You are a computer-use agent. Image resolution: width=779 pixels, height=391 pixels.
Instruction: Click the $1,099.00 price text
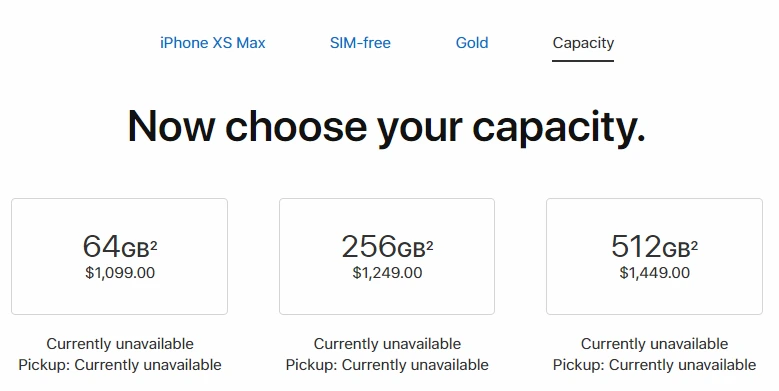pos(120,273)
